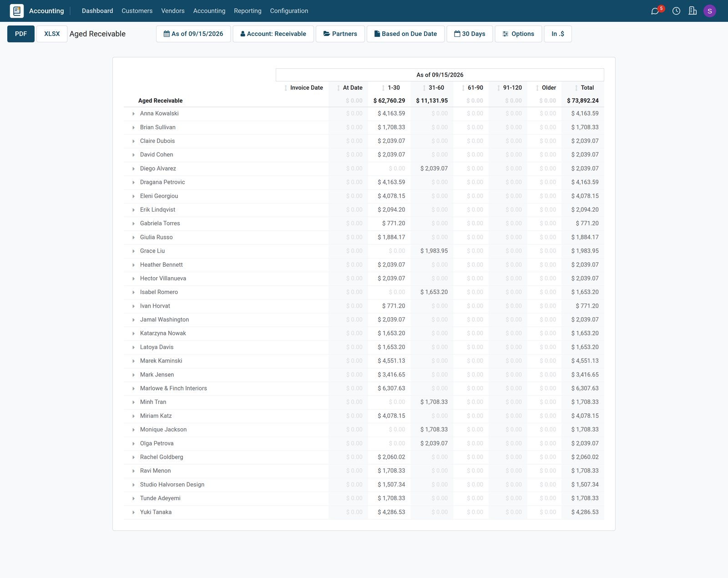Open the Dashboard menu

[x=97, y=11]
